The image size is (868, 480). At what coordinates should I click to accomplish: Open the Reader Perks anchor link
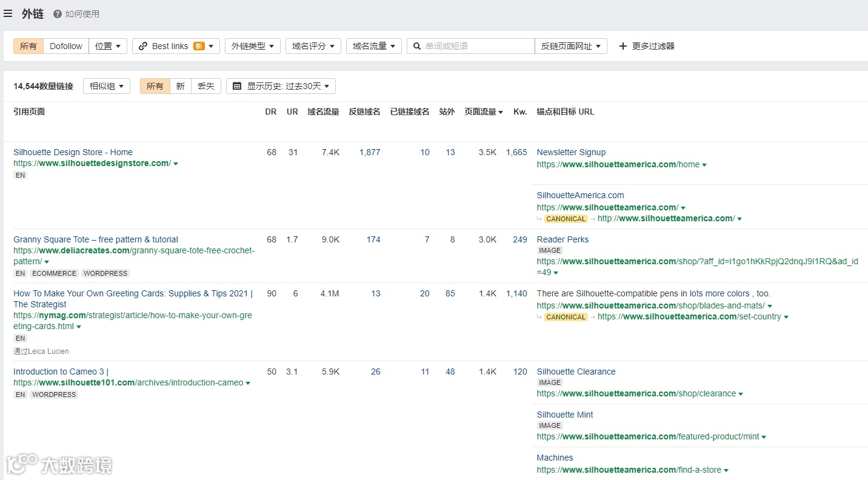point(563,239)
